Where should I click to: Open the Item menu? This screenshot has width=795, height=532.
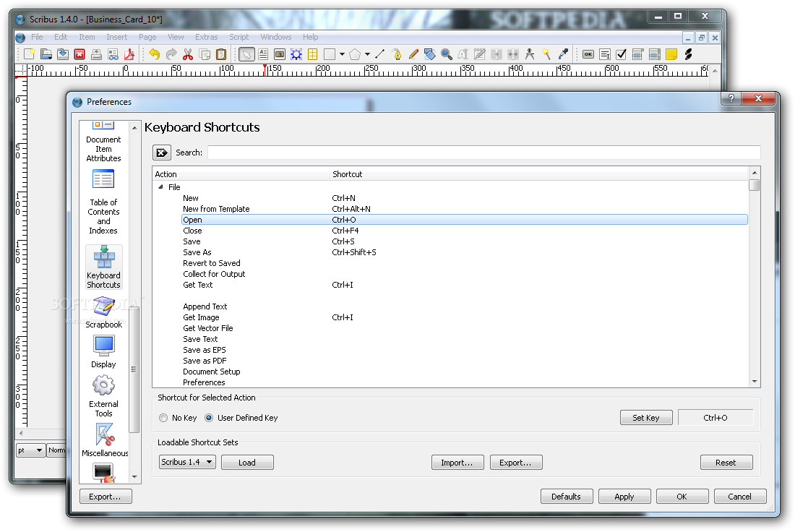pyautogui.click(x=87, y=37)
